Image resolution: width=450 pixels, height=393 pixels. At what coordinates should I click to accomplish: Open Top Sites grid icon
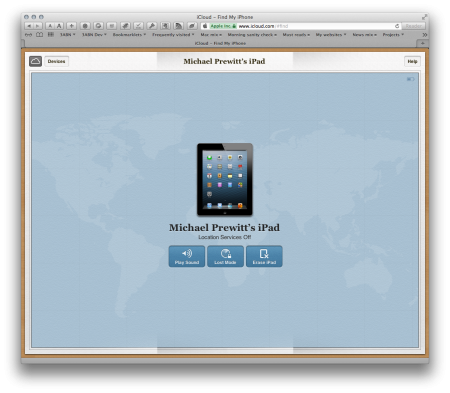coord(51,35)
